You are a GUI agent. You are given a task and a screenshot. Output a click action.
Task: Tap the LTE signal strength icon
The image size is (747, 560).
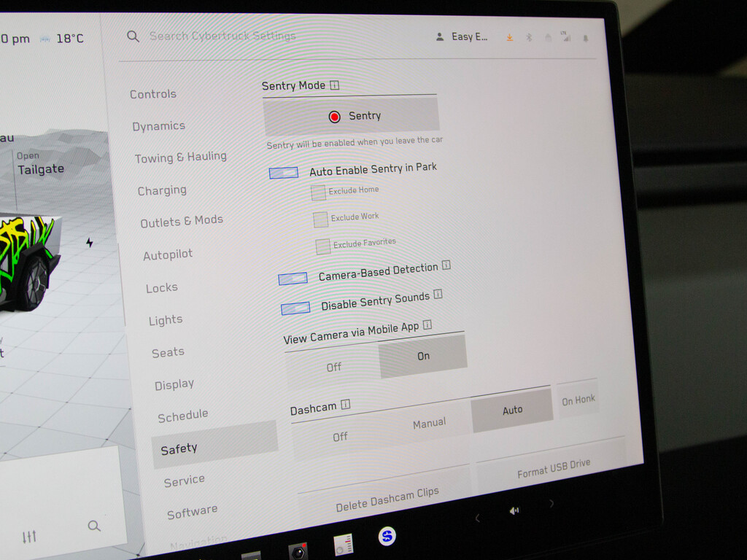pyautogui.click(x=565, y=36)
